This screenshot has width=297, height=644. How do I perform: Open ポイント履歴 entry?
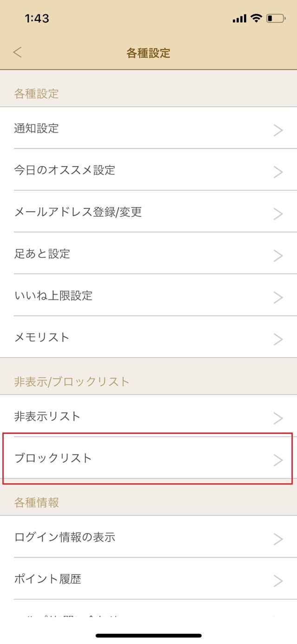tap(48, 579)
